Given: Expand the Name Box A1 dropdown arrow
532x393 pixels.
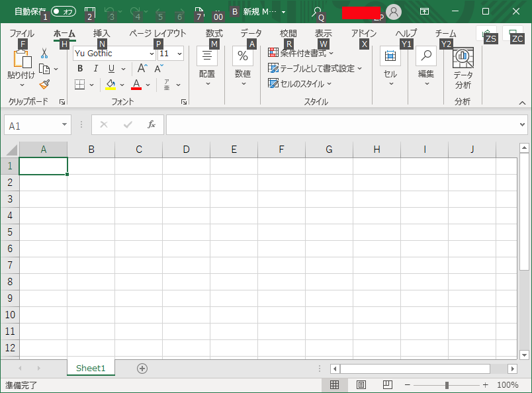Looking at the screenshot, I should pyautogui.click(x=64, y=124).
